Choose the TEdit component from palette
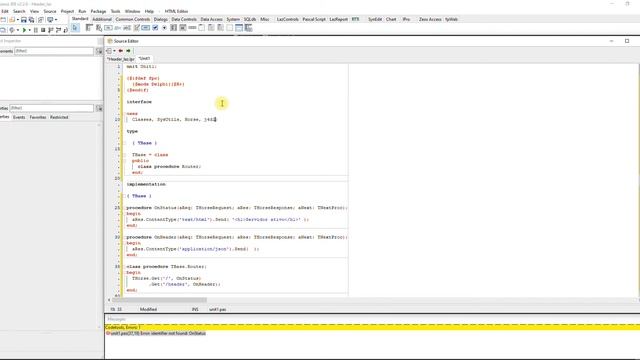The height and width of the screenshot is (360, 640). click(x=127, y=28)
